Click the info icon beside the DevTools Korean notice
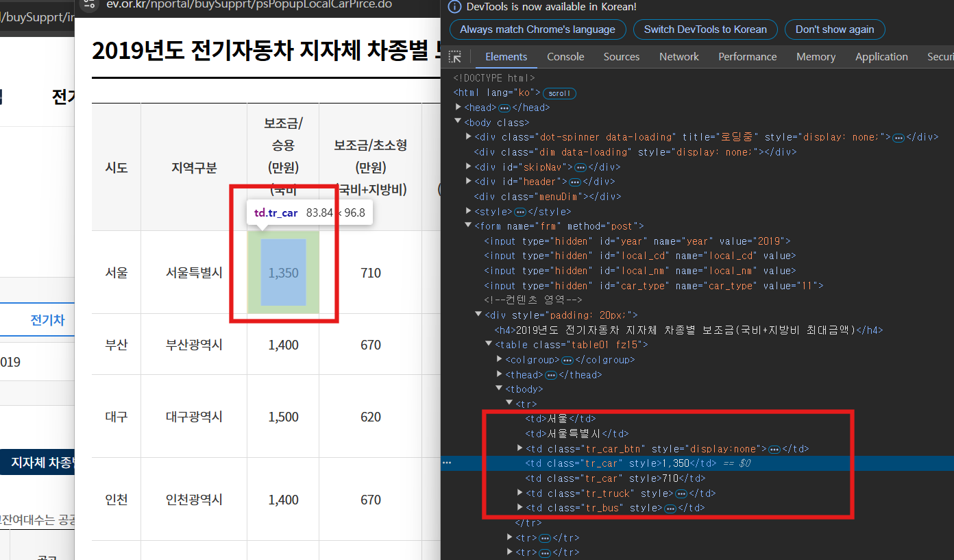The width and height of the screenshot is (954, 560). tap(454, 7)
